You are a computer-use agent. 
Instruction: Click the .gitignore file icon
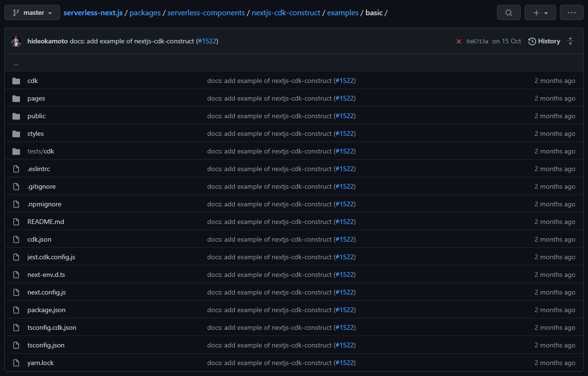16,186
